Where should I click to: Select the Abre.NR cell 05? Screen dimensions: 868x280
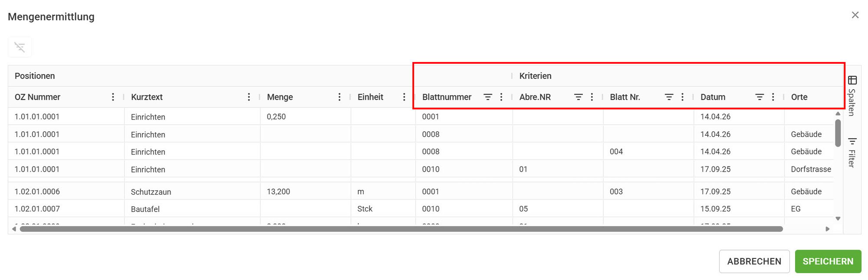pos(558,209)
